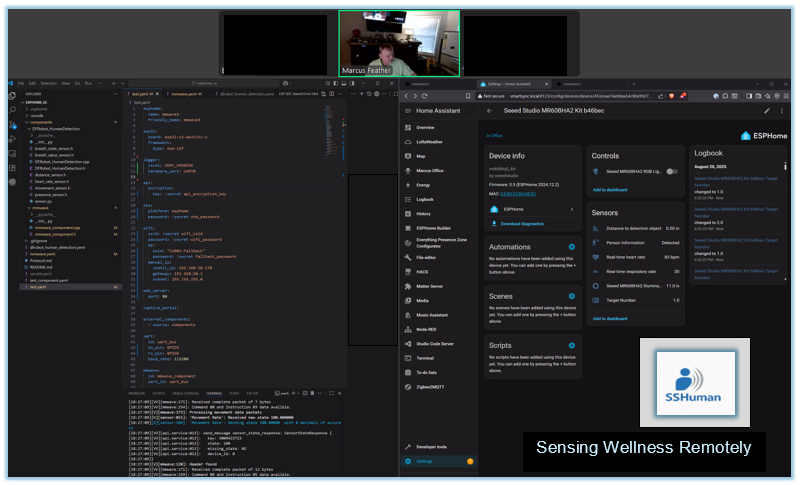The image size is (802, 485).
Task: Open the MAC address link in Device info
Action: [x=518, y=193]
